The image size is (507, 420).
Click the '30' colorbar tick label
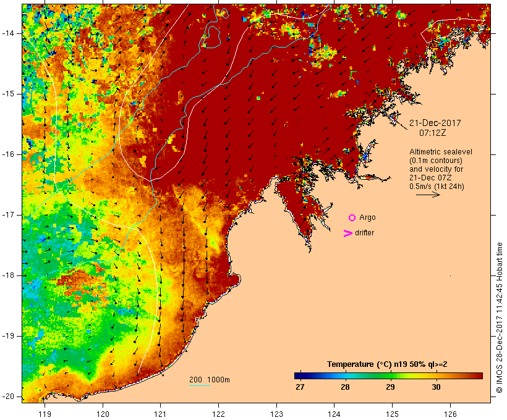pyautogui.click(x=436, y=387)
